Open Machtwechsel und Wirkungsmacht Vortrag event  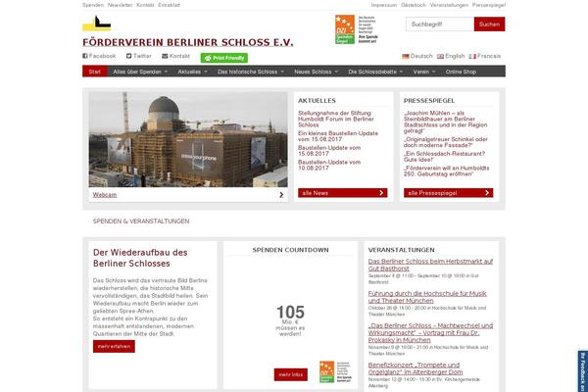[430, 333]
